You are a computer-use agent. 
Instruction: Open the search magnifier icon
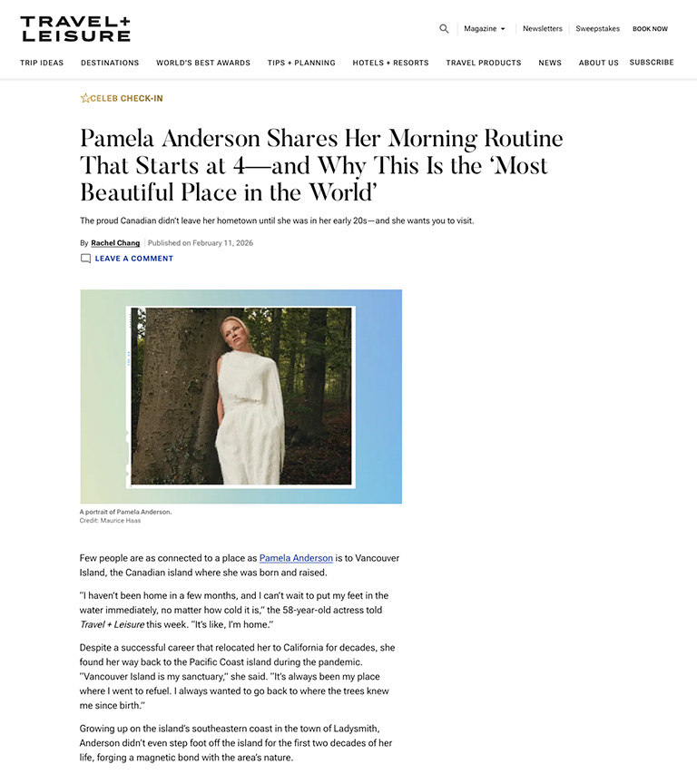pos(444,28)
